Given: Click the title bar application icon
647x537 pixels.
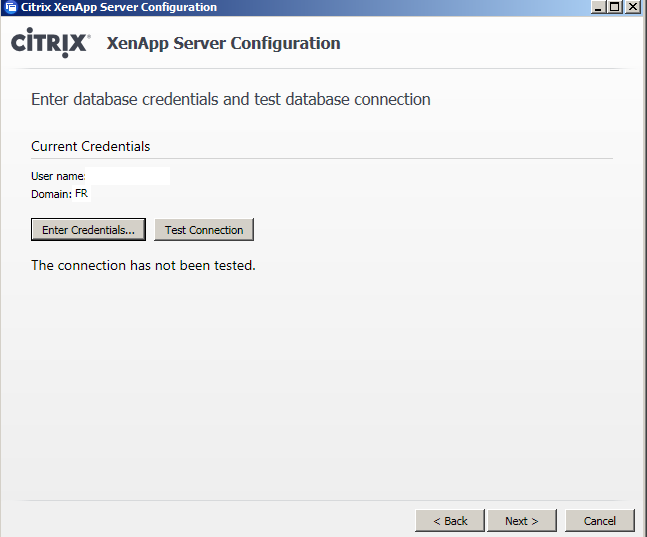Looking at the screenshot, I should coord(11,7).
